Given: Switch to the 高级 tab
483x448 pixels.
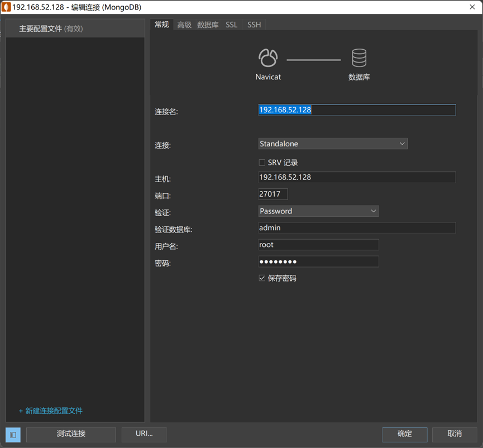Looking at the screenshot, I should point(184,25).
